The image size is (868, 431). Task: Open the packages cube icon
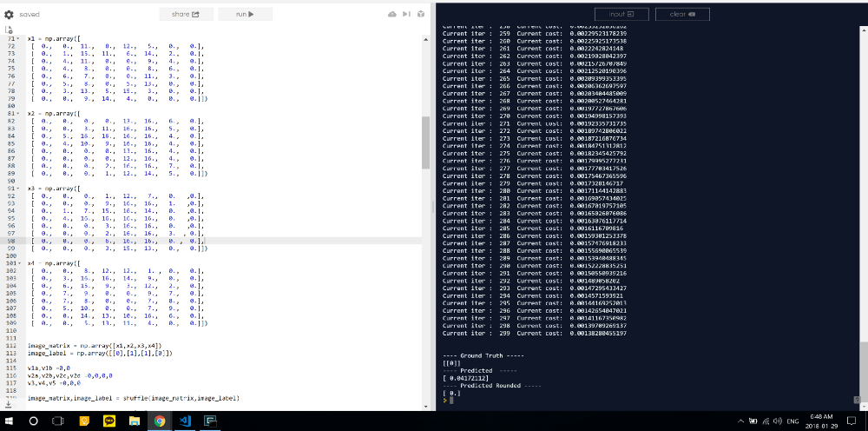(421, 14)
